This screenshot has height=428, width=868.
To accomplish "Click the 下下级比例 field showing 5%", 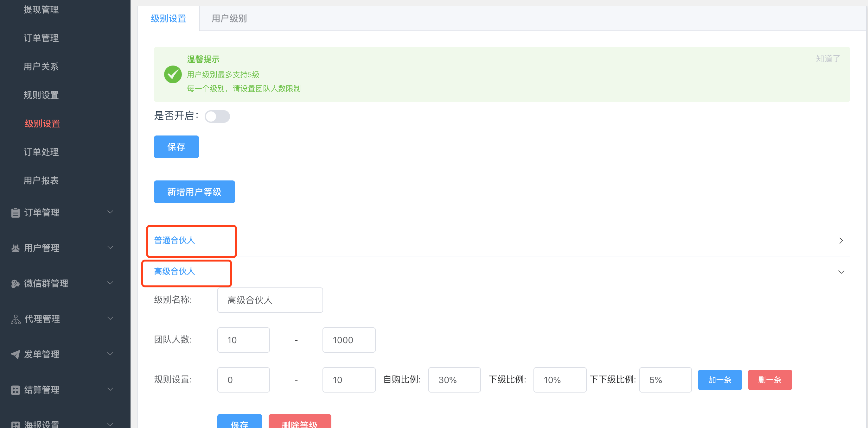I will coord(665,380).
